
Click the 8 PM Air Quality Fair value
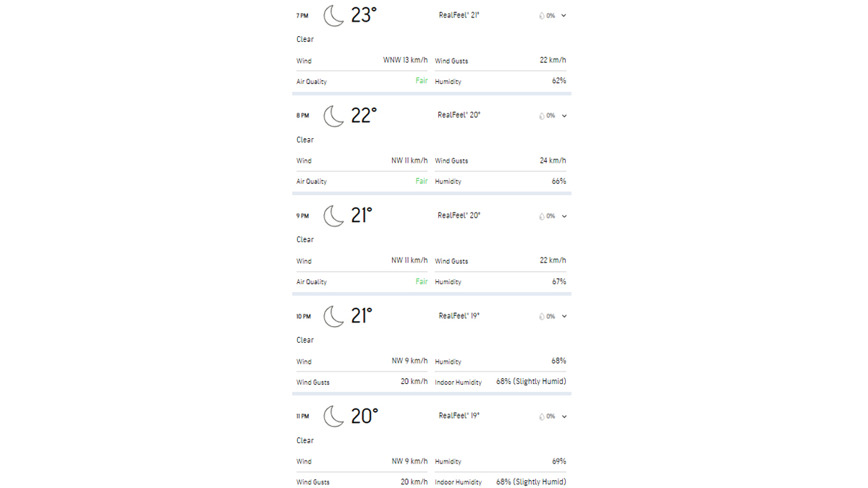point(421,181)
